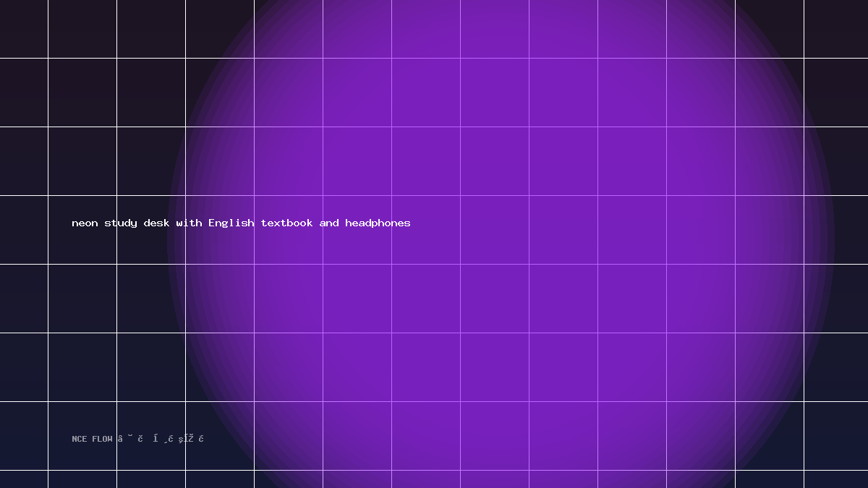Click the neon study desk caption text
This screenshot has width=868, height=488.
pos(241,223)
